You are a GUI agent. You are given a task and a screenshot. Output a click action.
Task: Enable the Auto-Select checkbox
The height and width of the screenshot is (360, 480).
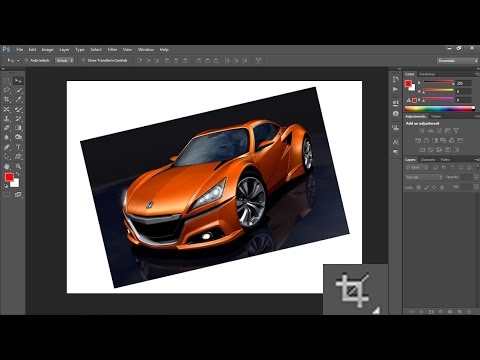pyautogui.click(x=26, y=60)
